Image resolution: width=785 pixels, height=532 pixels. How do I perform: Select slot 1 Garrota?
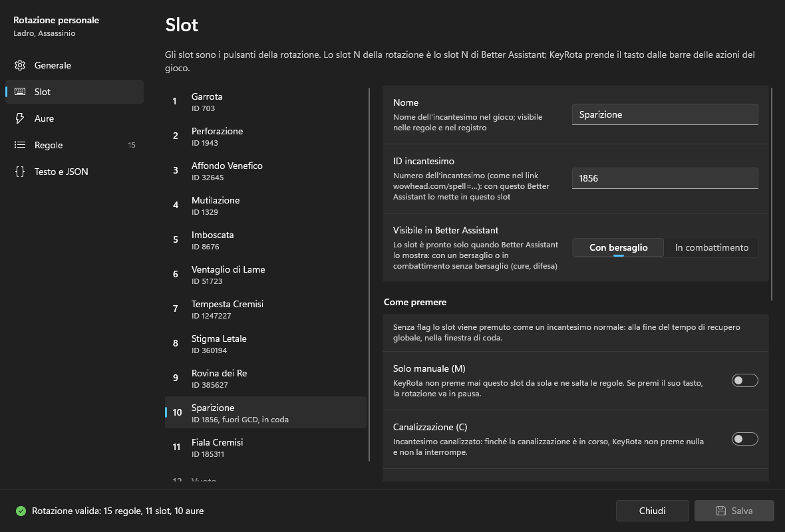(265, 102)
